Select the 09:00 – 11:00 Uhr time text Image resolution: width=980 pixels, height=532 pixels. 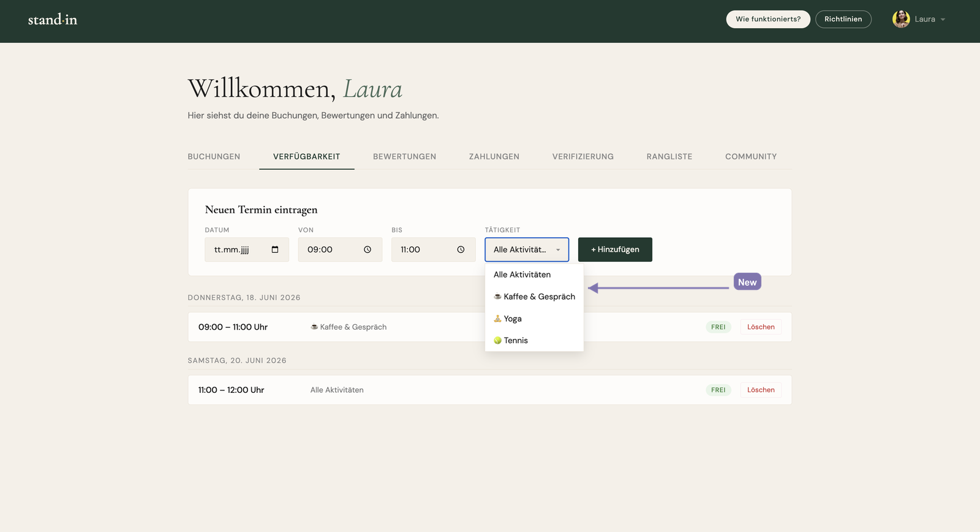coord(233,327)
